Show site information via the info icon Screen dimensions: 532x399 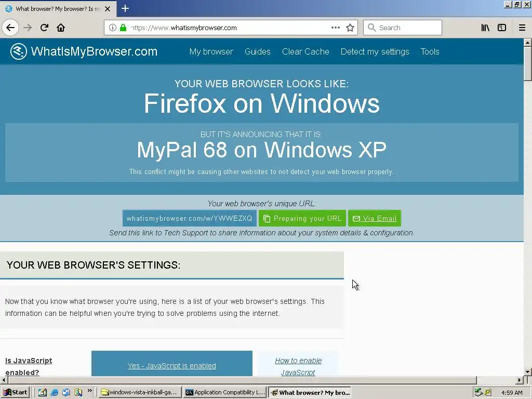click(x=113, y=28)
